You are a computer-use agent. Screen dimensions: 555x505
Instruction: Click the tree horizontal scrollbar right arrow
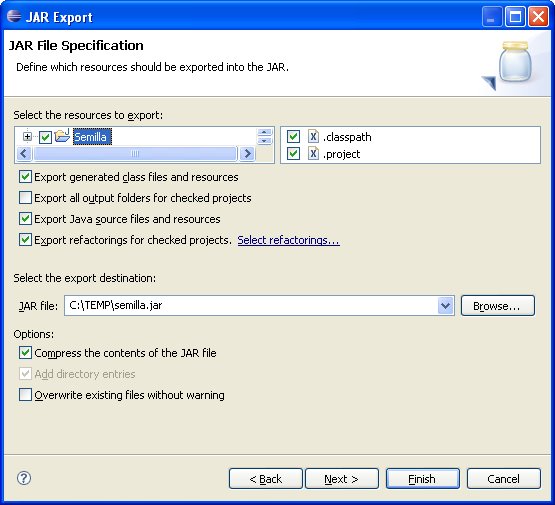247,154
